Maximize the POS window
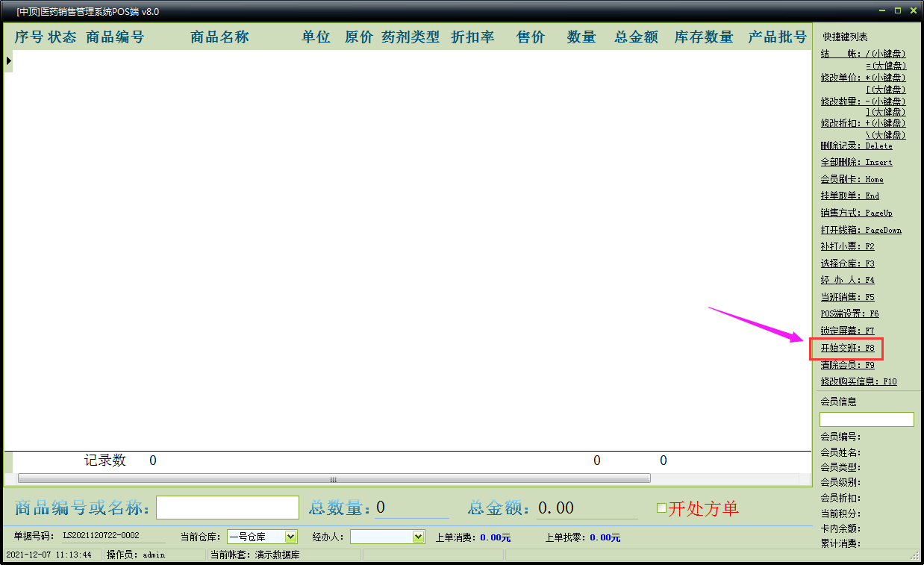Viewport: 924px width, 565px height. pos(898,10)
